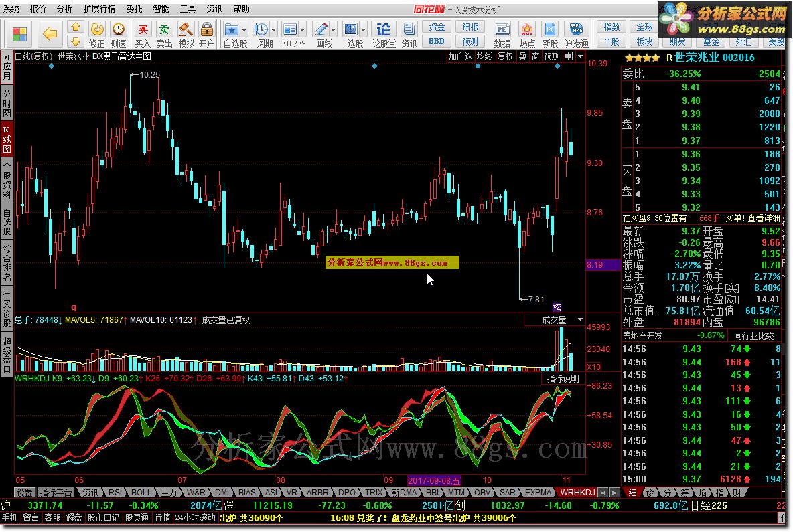The width and height of the screenshot is (793, 532).
Task: Open the 分析 menu
Action: tap(65, 9)
